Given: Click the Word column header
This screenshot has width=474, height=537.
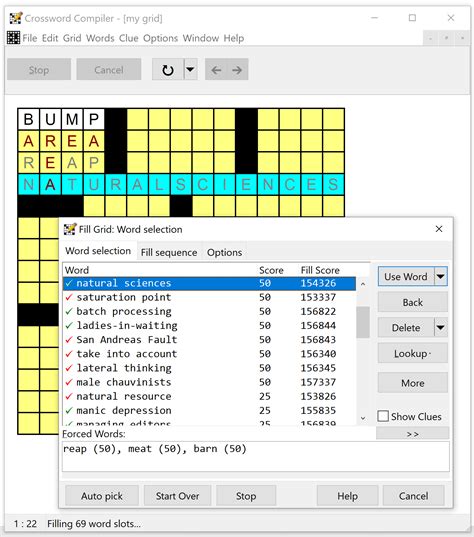Looking at the screenshot, I should click(77, 270).
